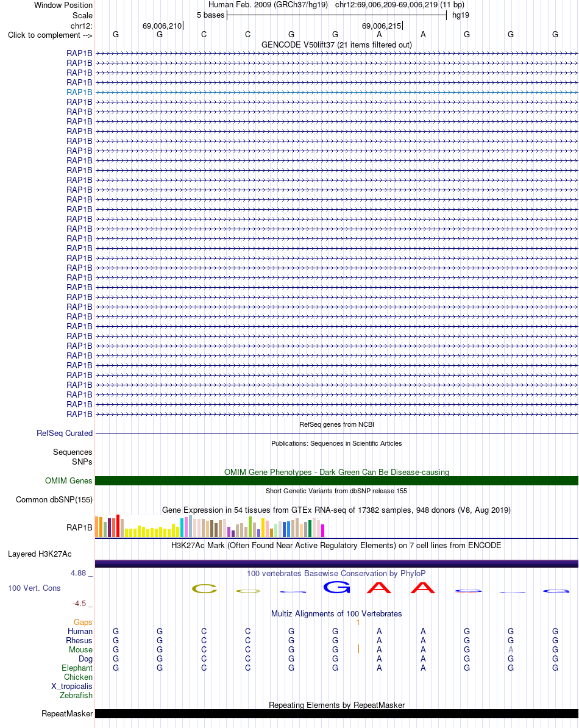The height and width of the screenshot is (728, 579).
Task: Click the chr12:69,006,209-69,006,219 (11 bp) text
Action: (x=399, y=5)
